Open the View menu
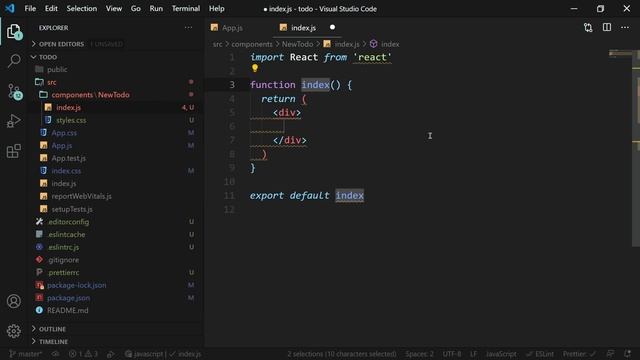Screen dimensions: 640x360 click(x=114, y=9)
